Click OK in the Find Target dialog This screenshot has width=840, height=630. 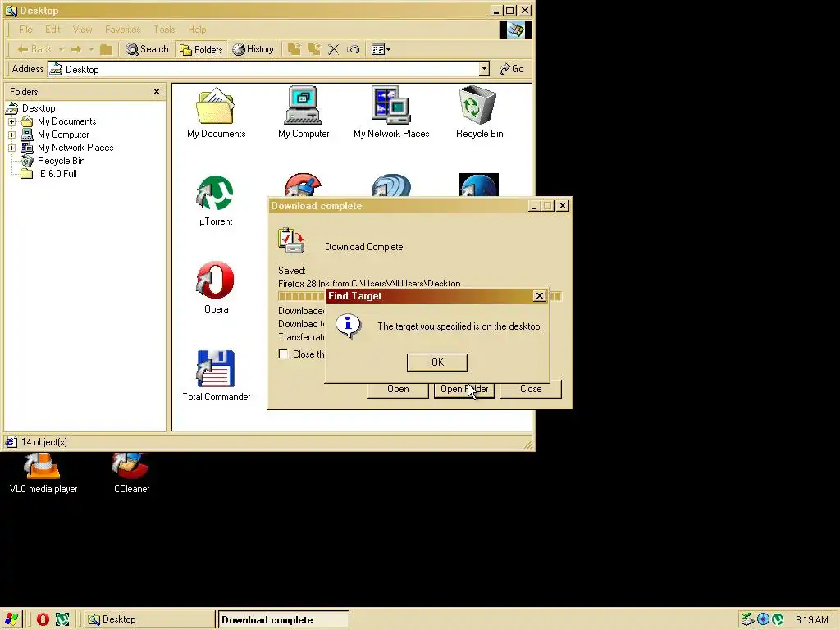point(437,363)
